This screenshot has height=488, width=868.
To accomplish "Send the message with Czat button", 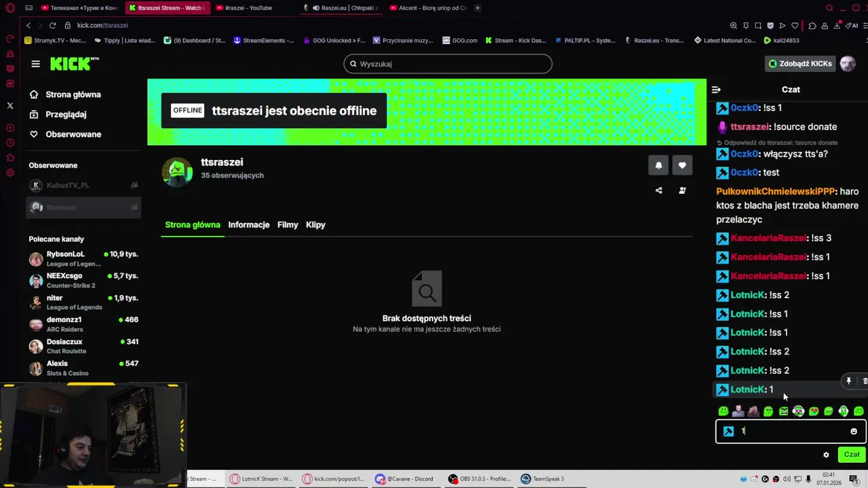I will [852, 455].
